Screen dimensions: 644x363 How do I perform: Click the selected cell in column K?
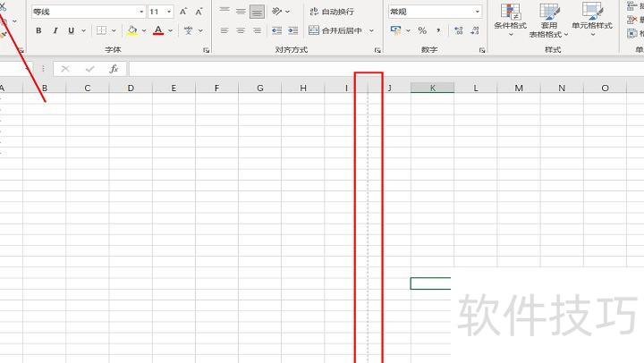(x=431, y=283)
